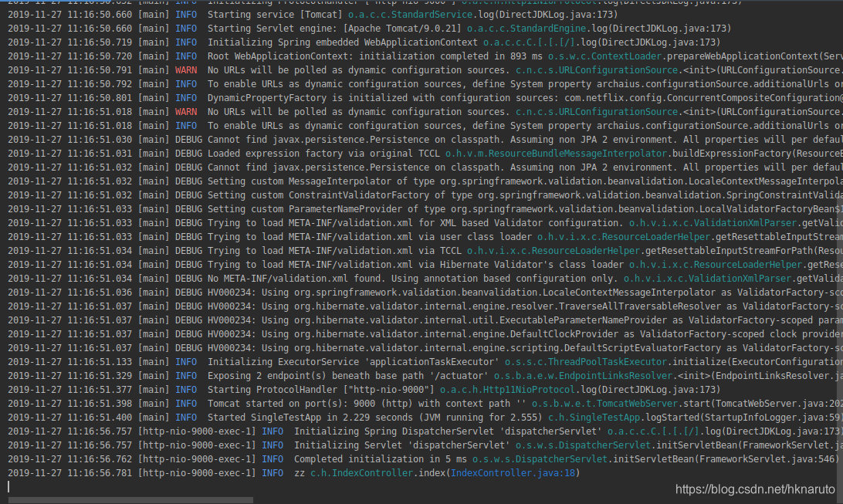Click 'Starting service [Tomcat]' message text

coord(275,15)
